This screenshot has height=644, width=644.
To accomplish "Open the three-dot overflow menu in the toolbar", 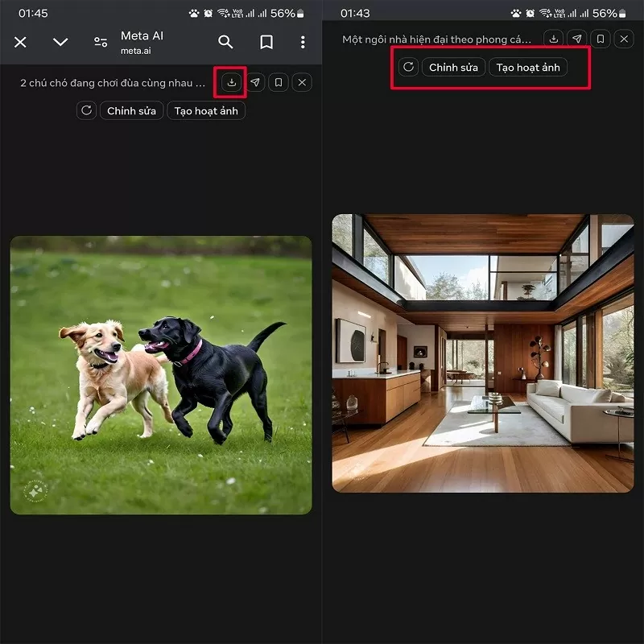I will coord(302,41).
